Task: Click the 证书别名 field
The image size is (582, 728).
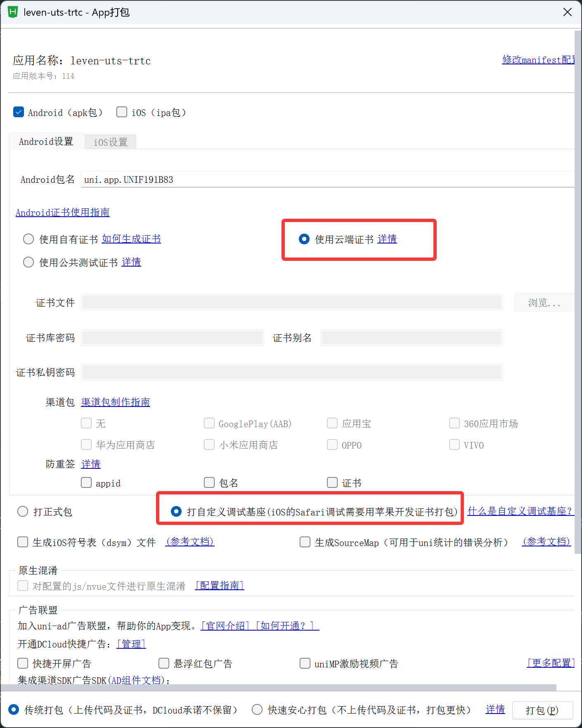Action: (411, 338)
